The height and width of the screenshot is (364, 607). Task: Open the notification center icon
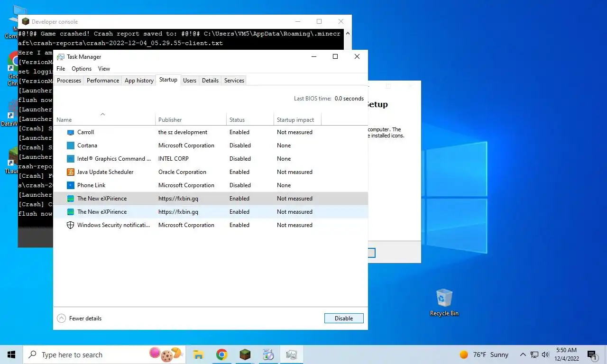click(592, 355)
